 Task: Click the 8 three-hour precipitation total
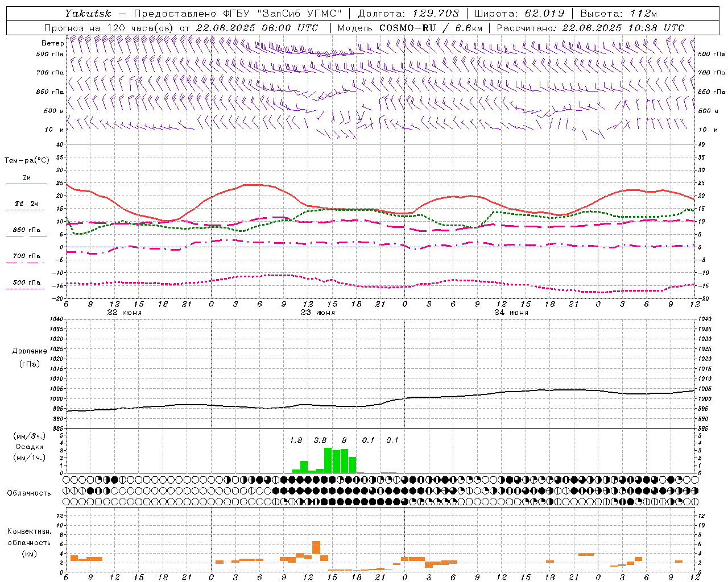(344, 440)
